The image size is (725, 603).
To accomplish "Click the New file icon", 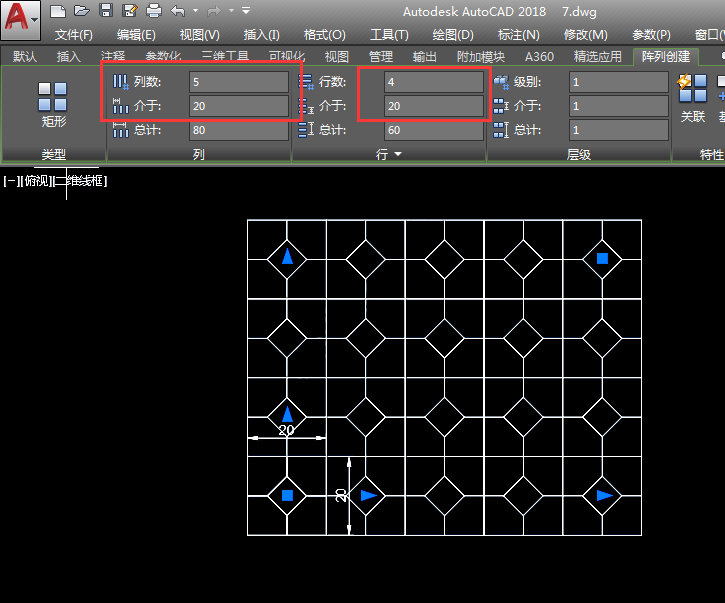I will pos(59,11).
